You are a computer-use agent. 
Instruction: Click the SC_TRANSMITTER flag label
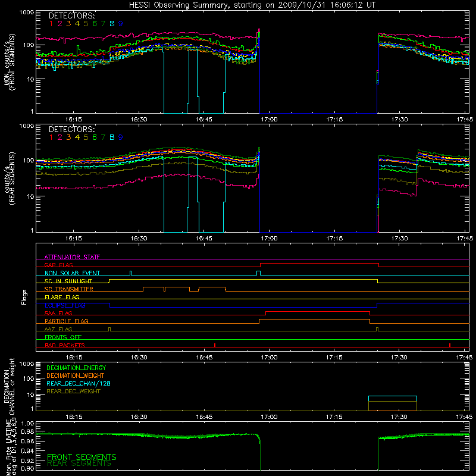click(x=69, y=289)
